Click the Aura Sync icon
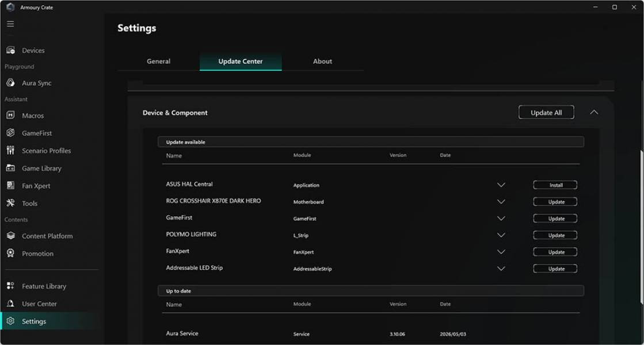The height and width of the screenshot is (345, 644). (11, 82)
